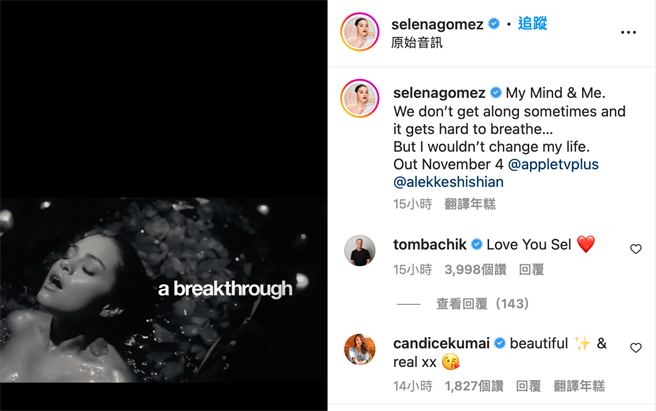Click Selena Gomez's header profile picture
The height and width of the screenshot is (411, 656).
(x=360, y=32)
